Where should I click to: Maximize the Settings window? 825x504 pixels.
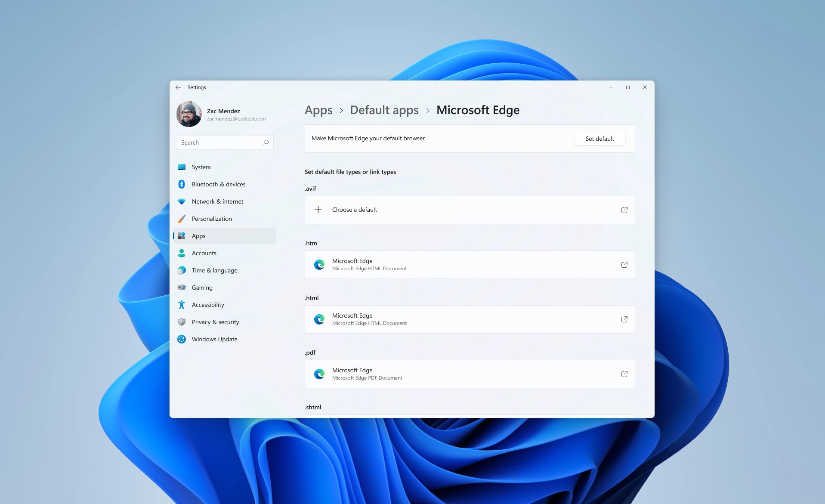tap(627, 87)
